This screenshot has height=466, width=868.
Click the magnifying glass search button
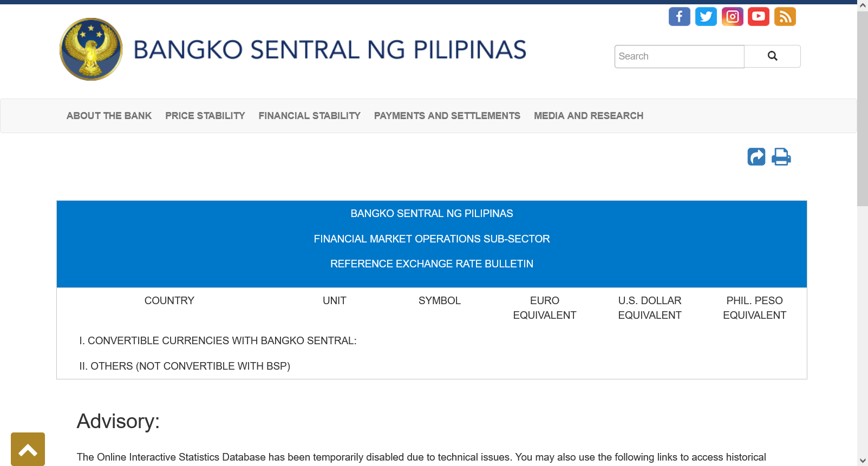click(772, 56)
